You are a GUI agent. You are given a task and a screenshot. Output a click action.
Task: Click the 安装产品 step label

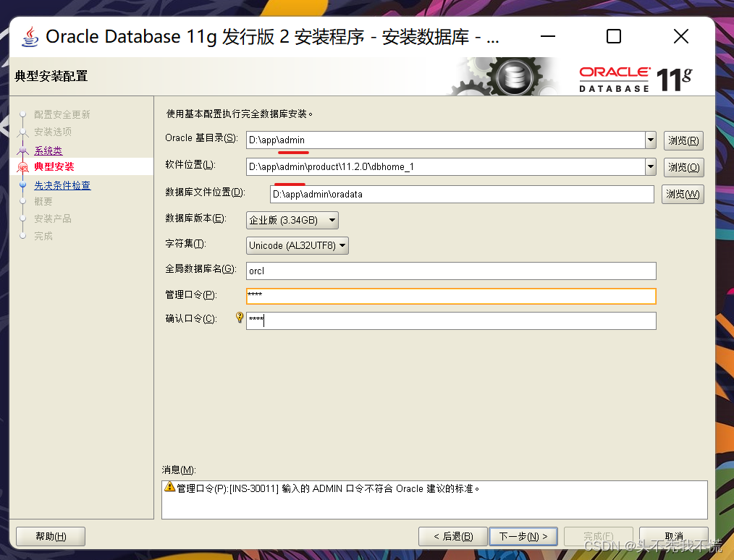pos(52,219)
